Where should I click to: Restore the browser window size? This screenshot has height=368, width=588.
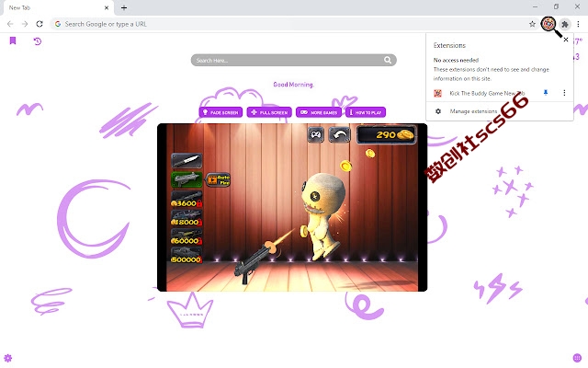[x=556, y=6]
